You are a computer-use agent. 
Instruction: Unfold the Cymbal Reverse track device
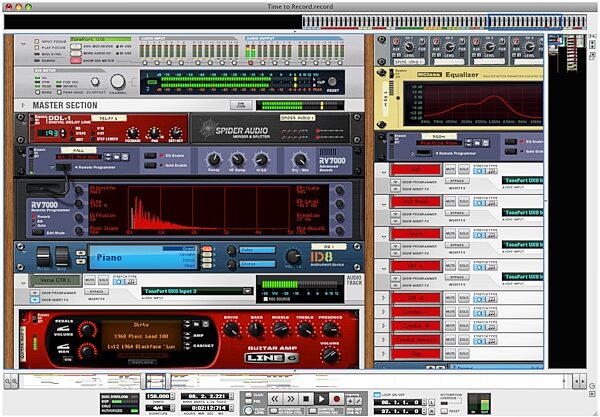pos(383,340)
